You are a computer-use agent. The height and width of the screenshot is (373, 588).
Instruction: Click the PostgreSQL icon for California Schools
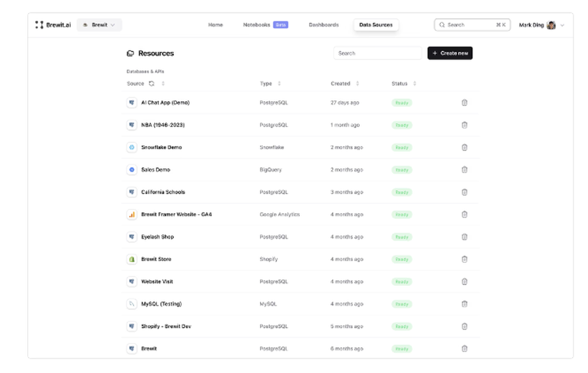click(132, 192)
